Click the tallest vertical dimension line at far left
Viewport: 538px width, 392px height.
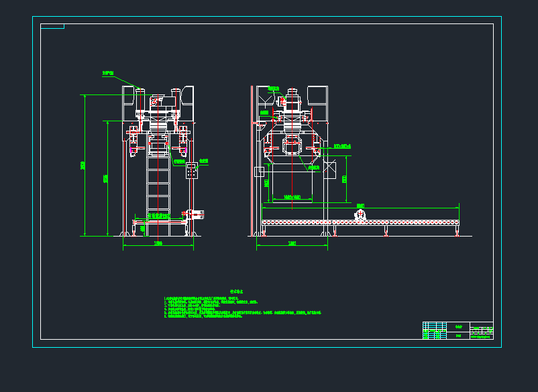pyautogui.click(x=85, y=165)
